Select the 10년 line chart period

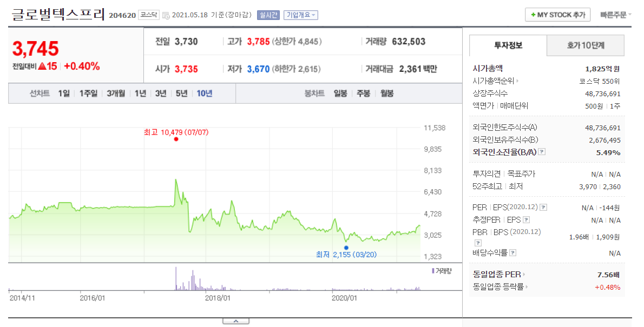(x=204, y=94)
